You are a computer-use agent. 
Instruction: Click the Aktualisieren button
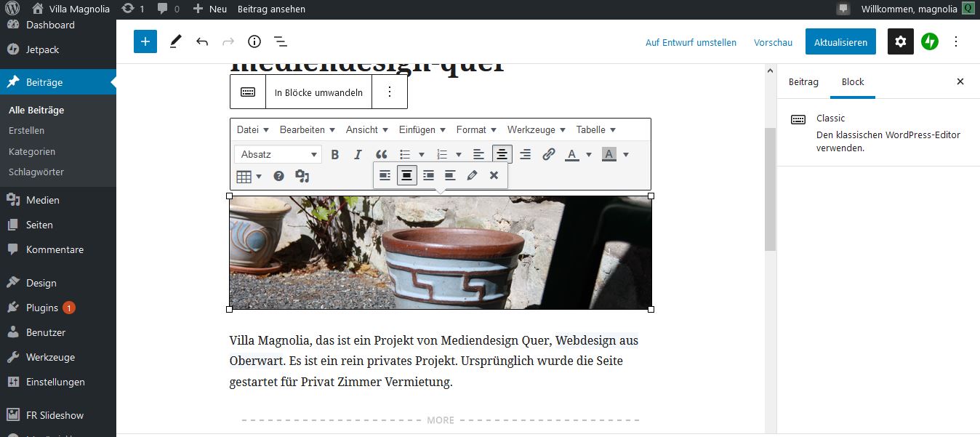tap(840, 41)
